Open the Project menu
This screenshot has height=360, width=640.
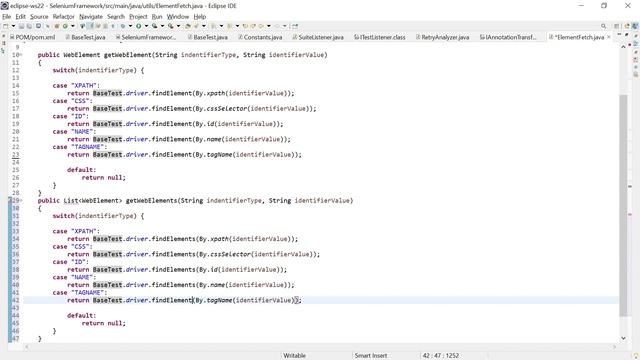(x=138, y=17)
